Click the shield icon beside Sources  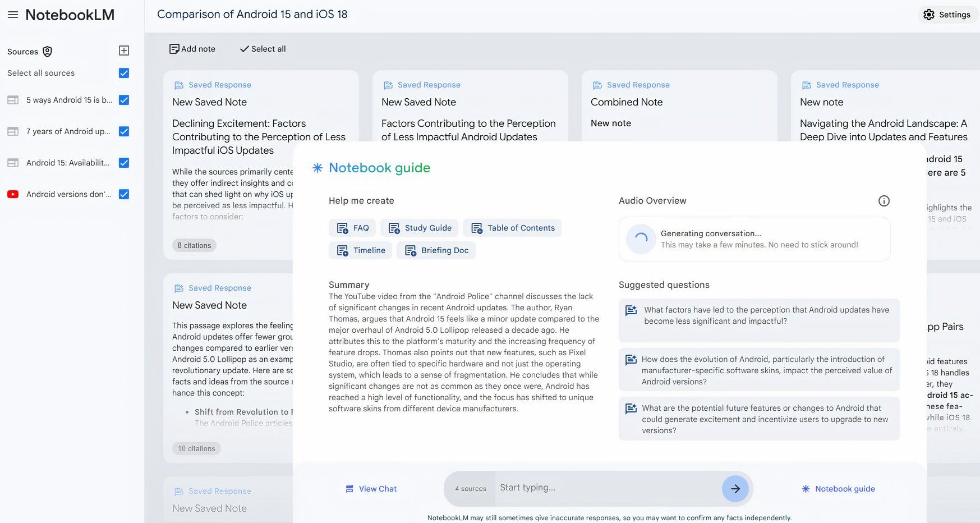[48, 52]
